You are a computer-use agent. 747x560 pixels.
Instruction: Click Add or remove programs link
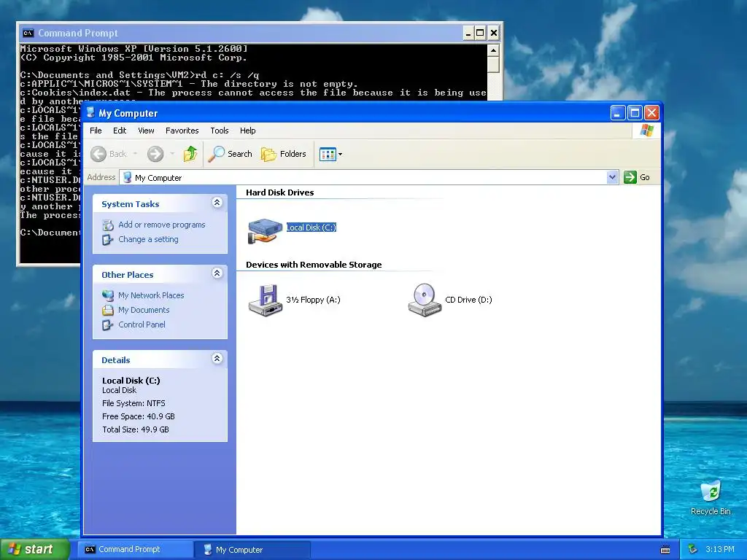162,225
